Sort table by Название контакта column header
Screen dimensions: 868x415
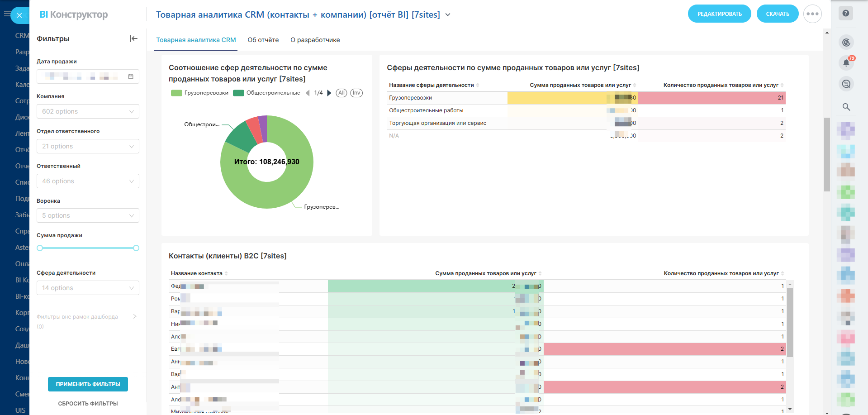(x=197, y=273)
